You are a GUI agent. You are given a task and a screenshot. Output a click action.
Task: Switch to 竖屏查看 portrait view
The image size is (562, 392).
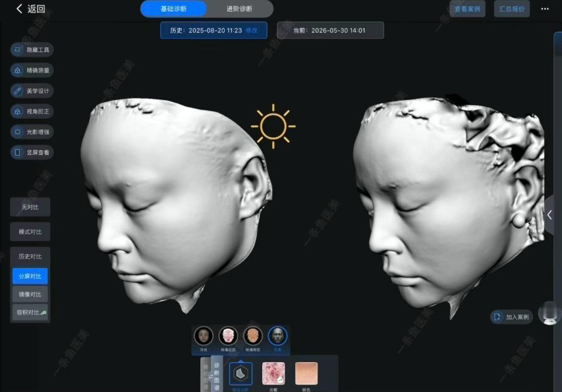point(32,152)
